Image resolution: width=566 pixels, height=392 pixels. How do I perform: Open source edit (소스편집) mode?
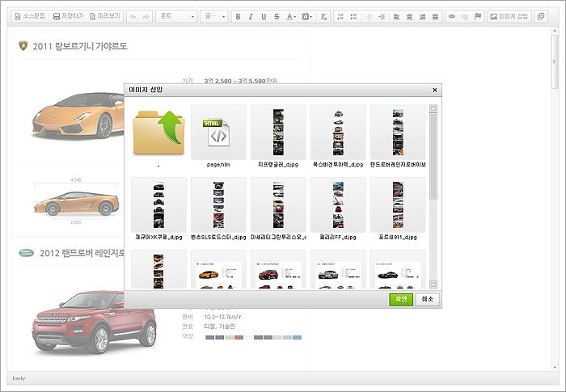pos(30,16)
